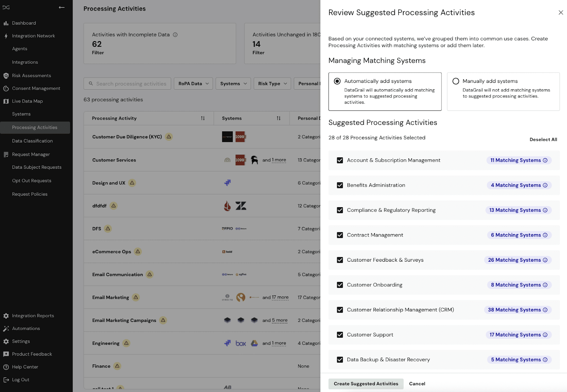Click info icon beside 11 Matching Systems
This screenshot has height=392, width=567.
pos(545,160)
